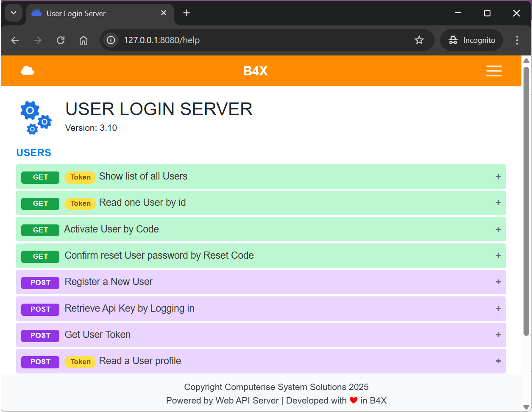532x412 pixels.
Task: Bookmark this page with the star icon
Action: pyautogui.click(x=419, y=40)
